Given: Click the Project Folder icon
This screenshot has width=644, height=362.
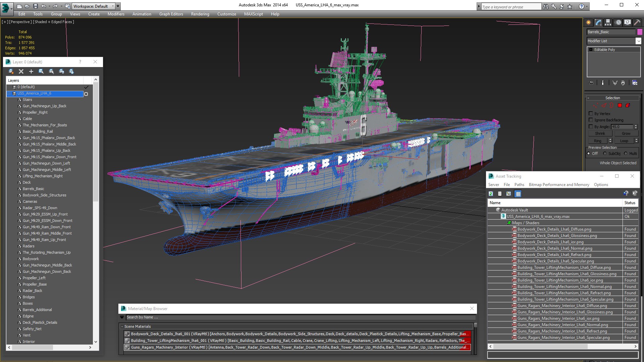Looking at the screenshot, I should tap(68, 6).
